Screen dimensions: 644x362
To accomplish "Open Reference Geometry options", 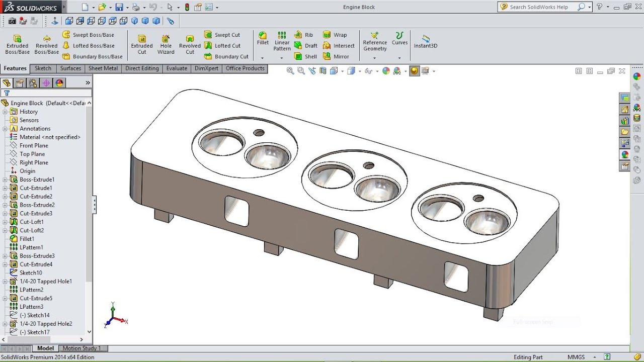I will [375, 42].
